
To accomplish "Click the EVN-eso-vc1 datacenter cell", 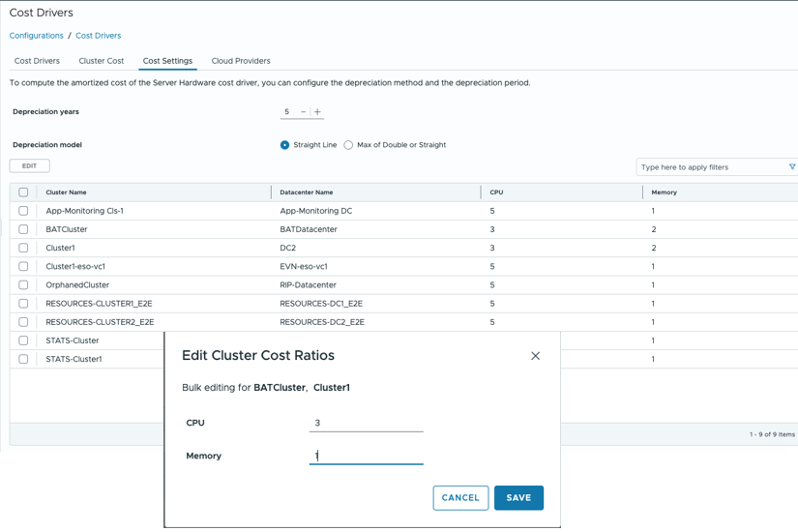I will 304,266.
